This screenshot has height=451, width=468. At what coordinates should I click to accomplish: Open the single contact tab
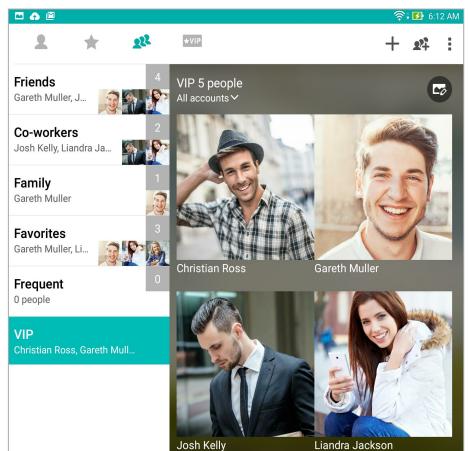coord(41,42)
